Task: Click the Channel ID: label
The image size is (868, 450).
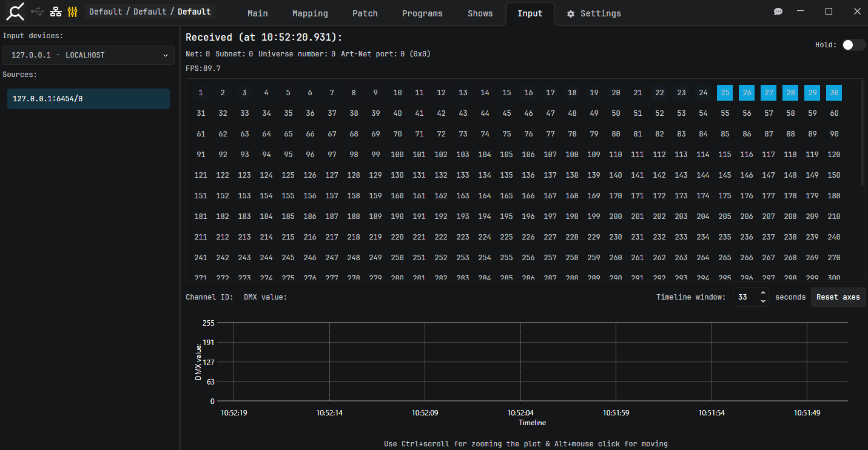Action: 209,297
